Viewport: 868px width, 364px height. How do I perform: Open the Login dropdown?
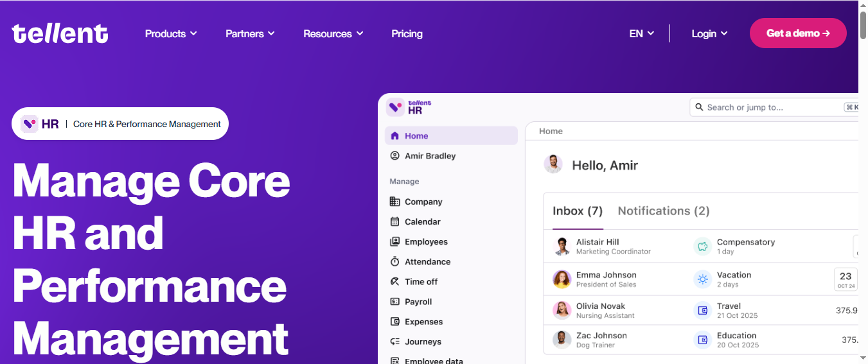click(709, 33)
